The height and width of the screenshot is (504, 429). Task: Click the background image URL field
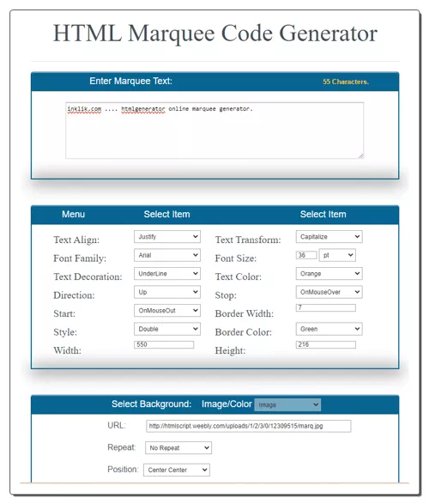(249, 426)
